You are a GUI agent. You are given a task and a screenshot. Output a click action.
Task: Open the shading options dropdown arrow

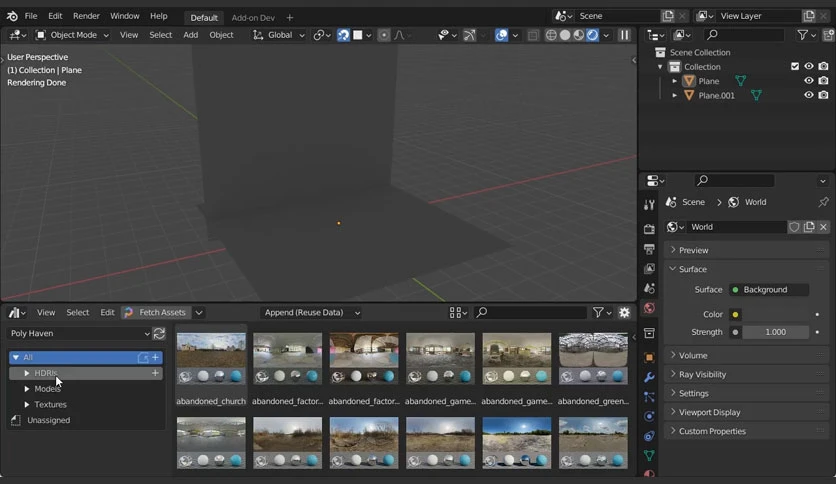[x=606, y=35]
